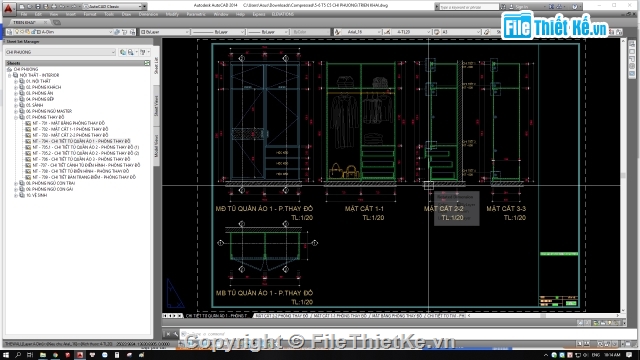640x360 pixels.
Task: Click the Sign In button
Action: 522,7
